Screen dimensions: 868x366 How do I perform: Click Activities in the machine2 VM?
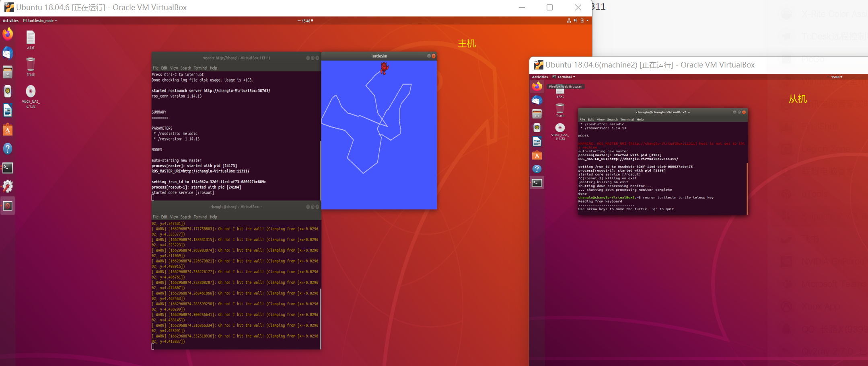540,77
